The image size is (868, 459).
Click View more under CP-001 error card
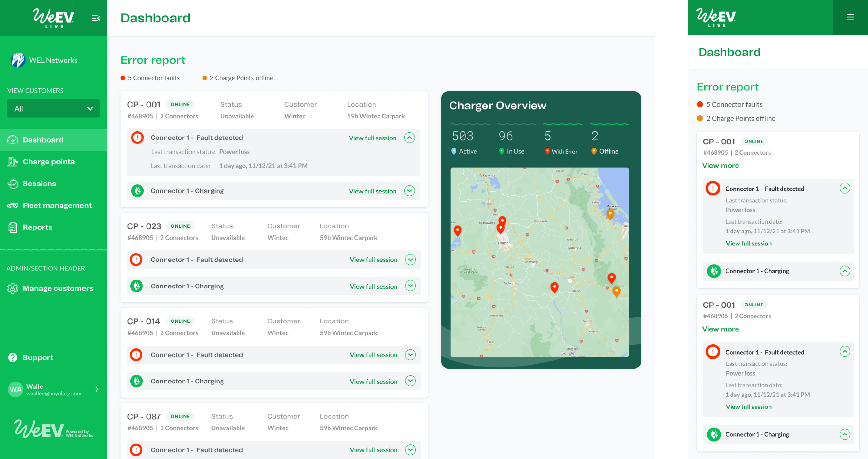(x=720, y=165)
